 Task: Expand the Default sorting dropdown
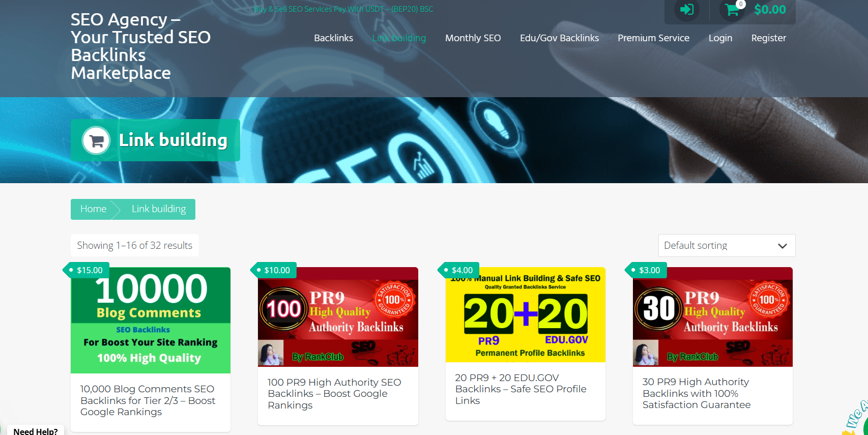click(x=726, y=246)
